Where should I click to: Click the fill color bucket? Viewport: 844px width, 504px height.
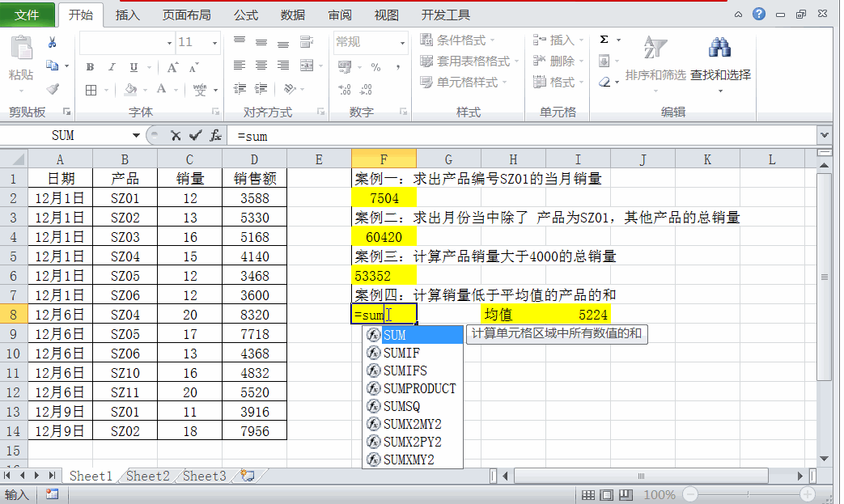[131, 89]
